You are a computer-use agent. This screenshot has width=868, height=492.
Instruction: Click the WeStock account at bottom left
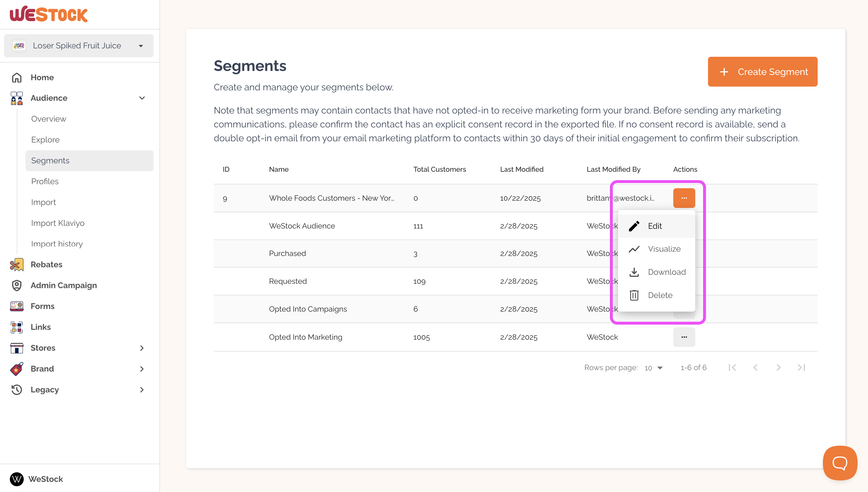pos(36,479)
